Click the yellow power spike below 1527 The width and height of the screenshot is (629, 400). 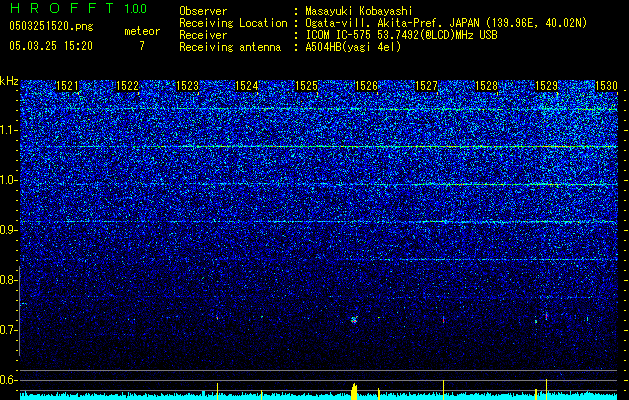[443, 390]
